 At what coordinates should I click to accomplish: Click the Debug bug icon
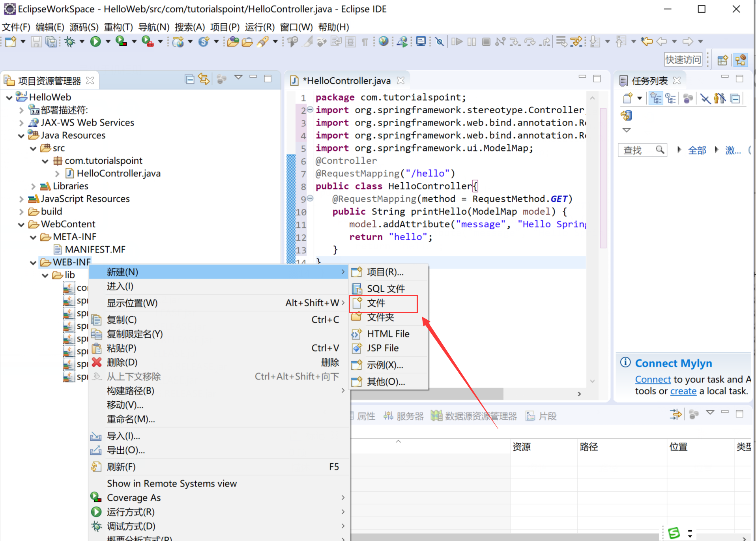coord(70,41)
